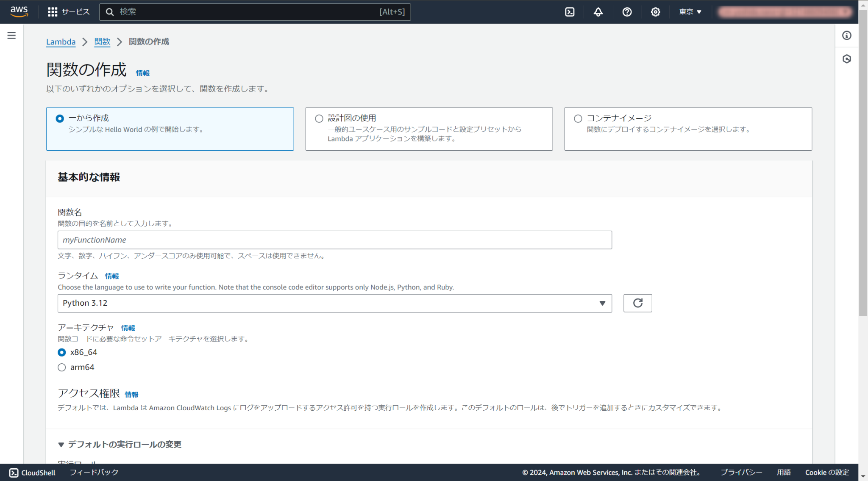The height and width of the screenshot is (481, 868).
Task: Open the settings gear icon
Action: (655, 12)
